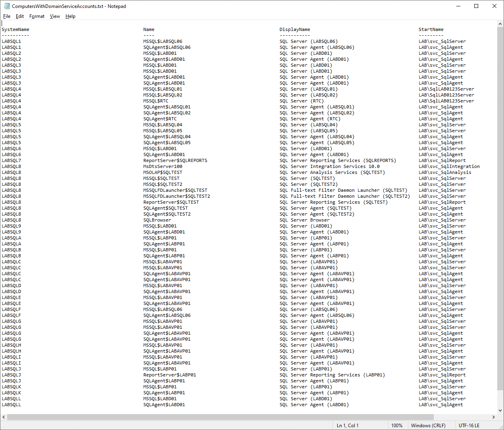Close the Notepad window
The width and height of the screenshot is (504, 430).
pos(494,6)
